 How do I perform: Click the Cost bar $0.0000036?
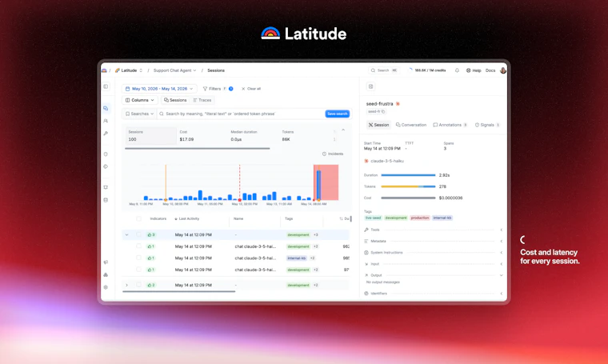click(x=408, y=198)
